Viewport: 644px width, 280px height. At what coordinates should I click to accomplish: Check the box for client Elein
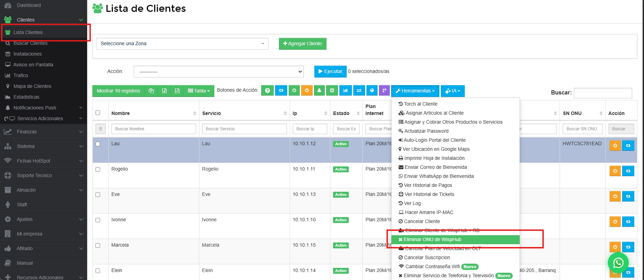pyautogui.click(x=98, y=271)
